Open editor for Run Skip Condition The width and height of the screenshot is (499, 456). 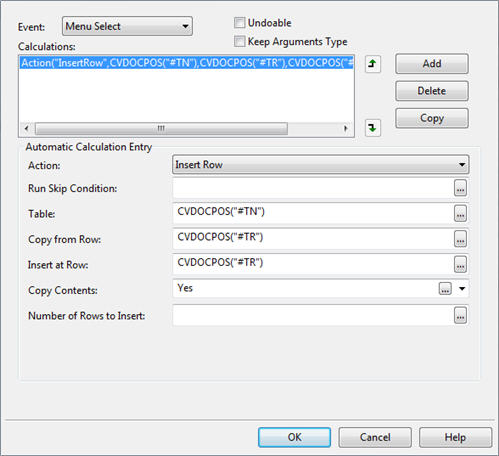coord(460,188)
